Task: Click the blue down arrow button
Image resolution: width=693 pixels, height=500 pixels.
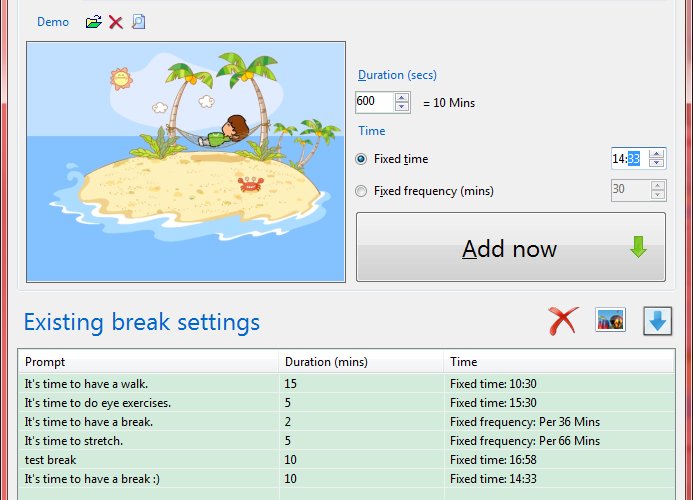Action: (657, 321)
